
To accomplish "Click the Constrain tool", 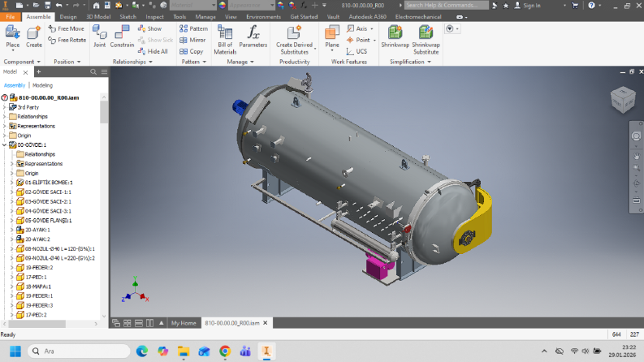I will tap(122, 37).
